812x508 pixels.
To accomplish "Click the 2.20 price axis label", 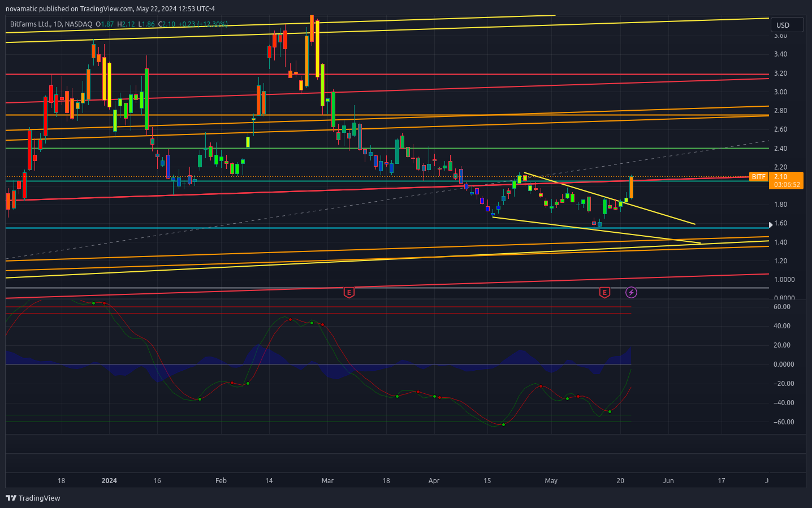I will click(780, 167).
